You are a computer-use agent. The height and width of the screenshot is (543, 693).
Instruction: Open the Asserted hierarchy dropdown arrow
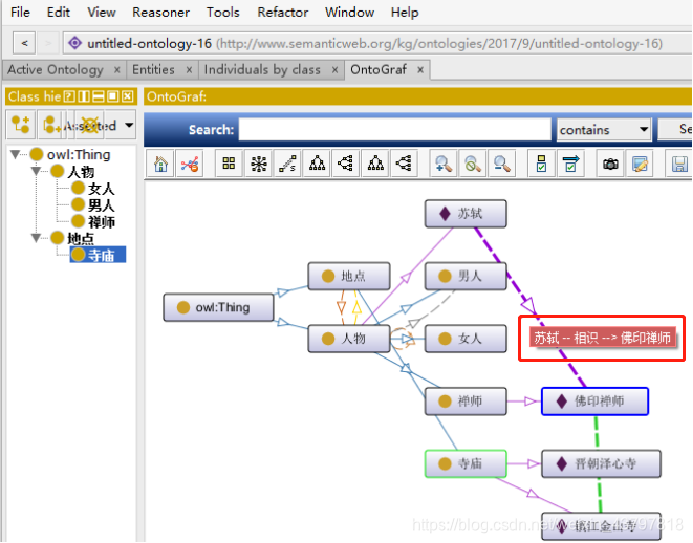pos(129,125)
